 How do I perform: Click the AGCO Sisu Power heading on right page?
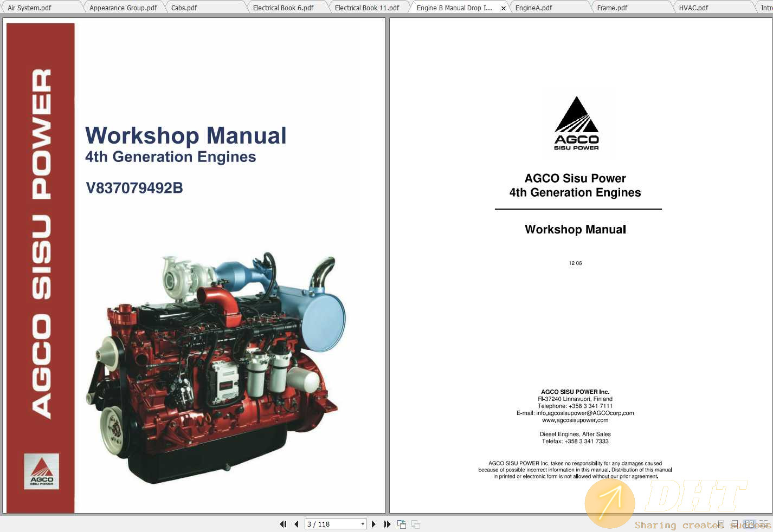pyautogui.click(x=575, y=178)
